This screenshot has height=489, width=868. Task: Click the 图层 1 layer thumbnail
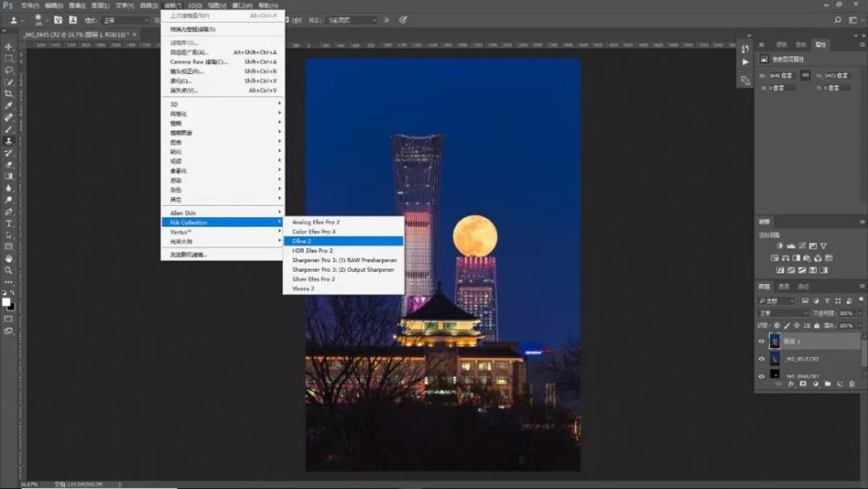click(x=774, y=341)
